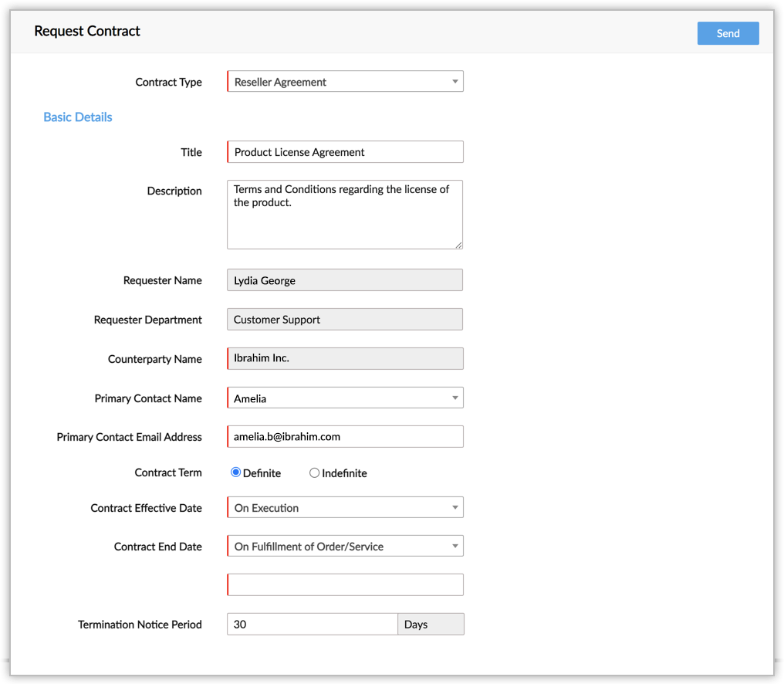Click the Requester Name field

[x=345, y=280]
